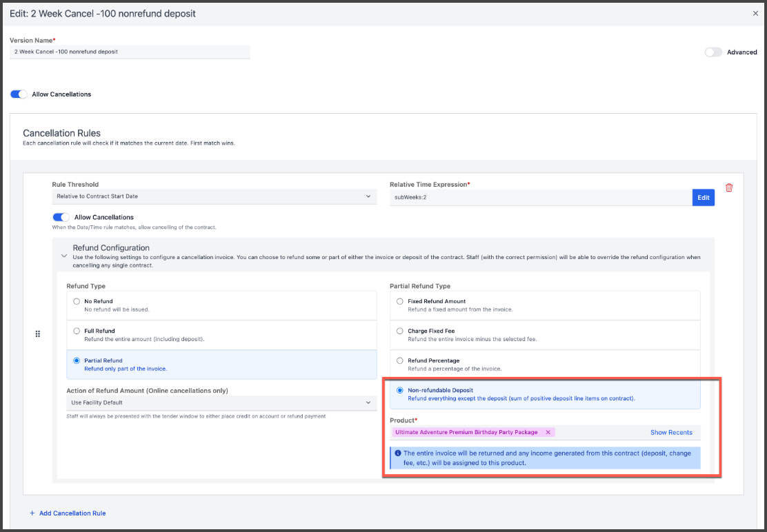Select the No Refund option
This screenshot has width=767, height=532.
(x=77, y=301)
